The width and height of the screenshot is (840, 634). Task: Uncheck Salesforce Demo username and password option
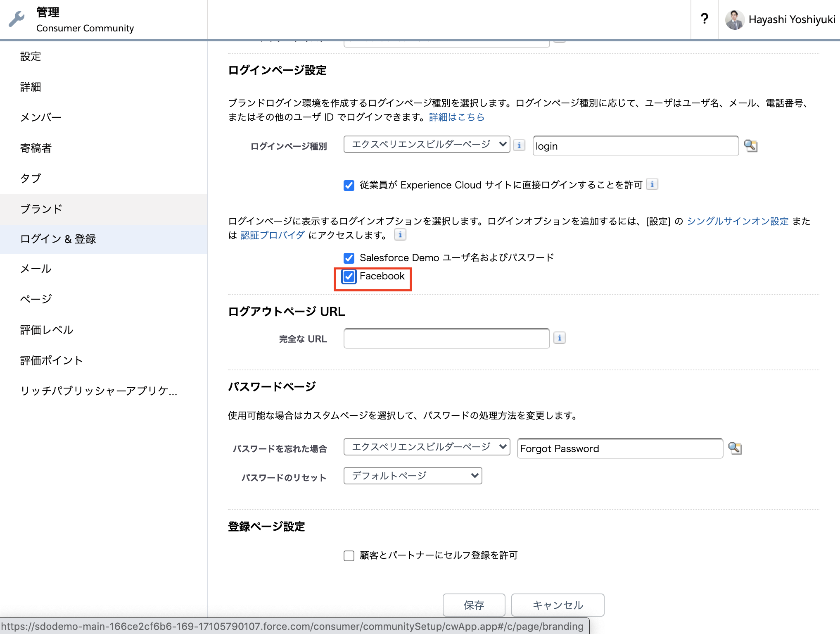click(349, 258)
